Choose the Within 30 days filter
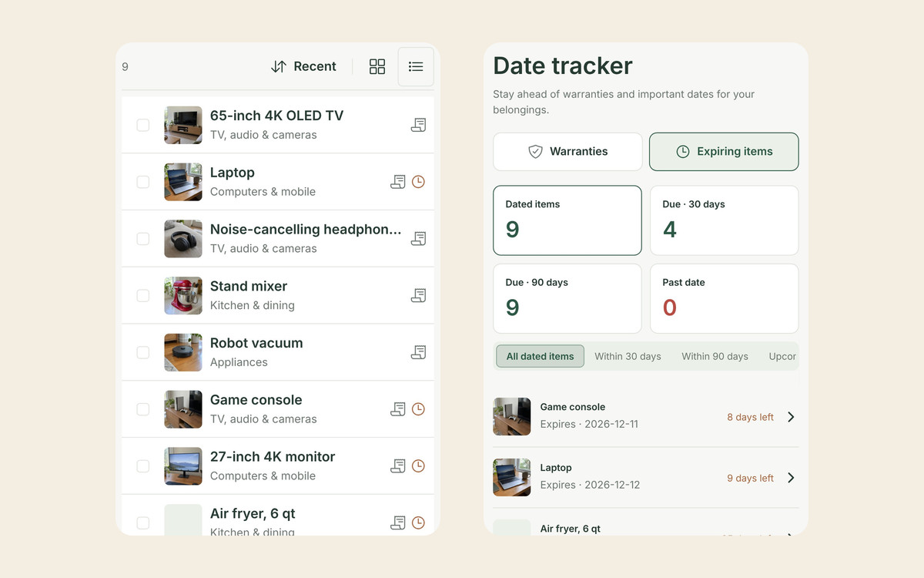The width and height of the screenshot is (924, 578). pos(628,356)
